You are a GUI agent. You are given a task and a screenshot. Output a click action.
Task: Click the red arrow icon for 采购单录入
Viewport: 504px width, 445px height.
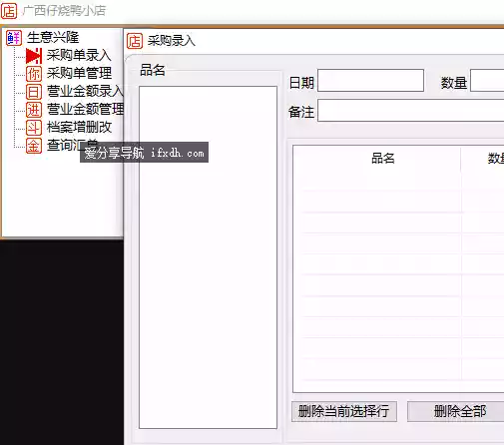click(34, 56)
